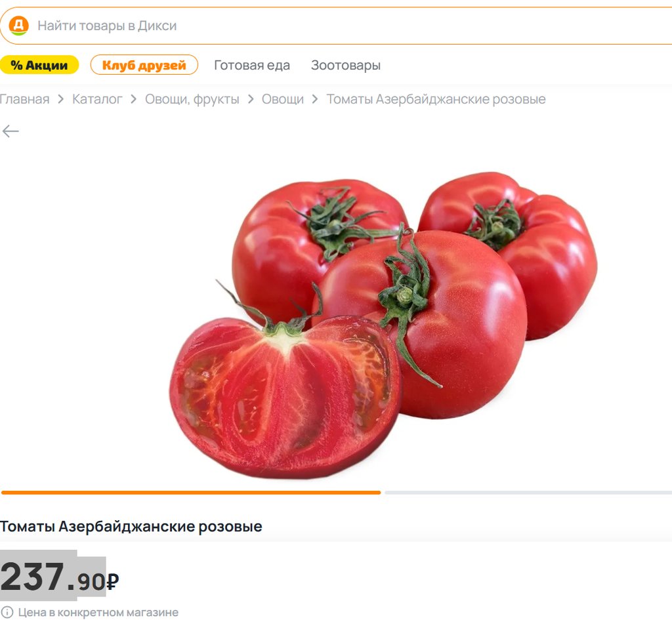The image size is (672, 620).
Task: Go back using the left arrow icon
Action: coord(10,131)
